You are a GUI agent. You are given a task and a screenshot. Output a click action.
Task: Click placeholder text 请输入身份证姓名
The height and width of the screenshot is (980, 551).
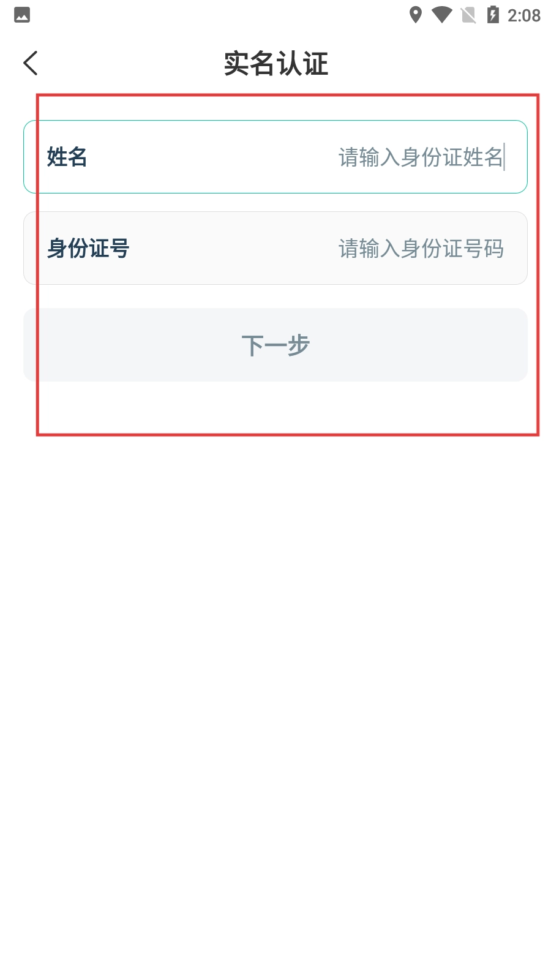click(421, 157)
